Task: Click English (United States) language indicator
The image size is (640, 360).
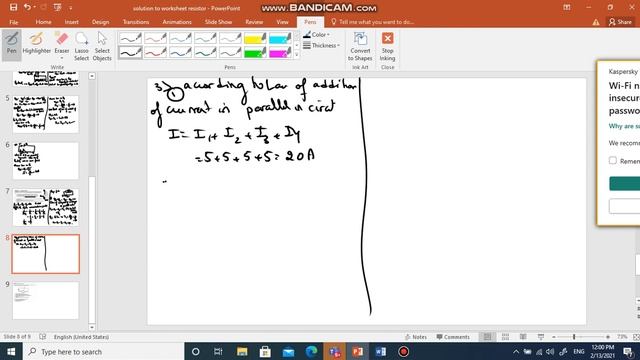Action: coord(81,337)
